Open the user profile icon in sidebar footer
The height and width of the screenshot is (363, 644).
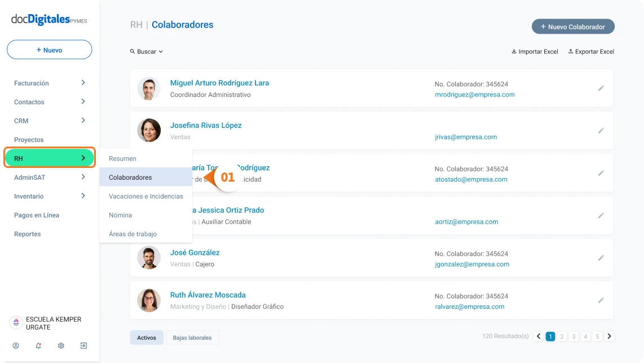click(16, 346)
